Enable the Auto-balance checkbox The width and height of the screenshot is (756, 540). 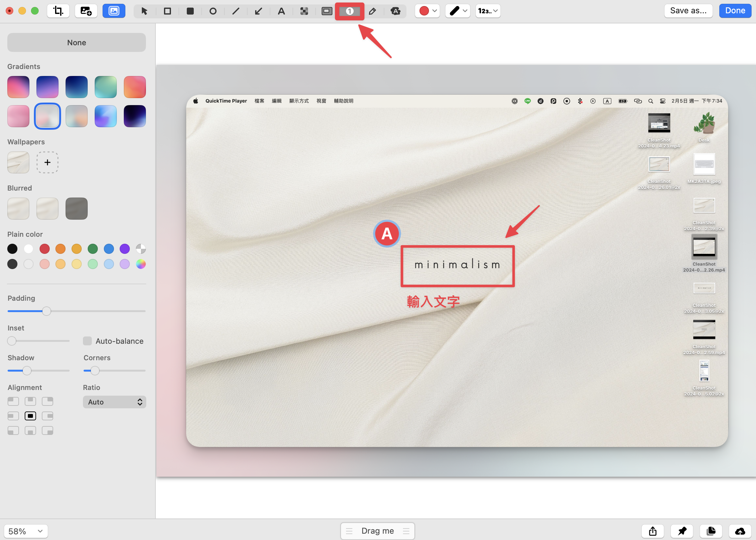point(87,341)
